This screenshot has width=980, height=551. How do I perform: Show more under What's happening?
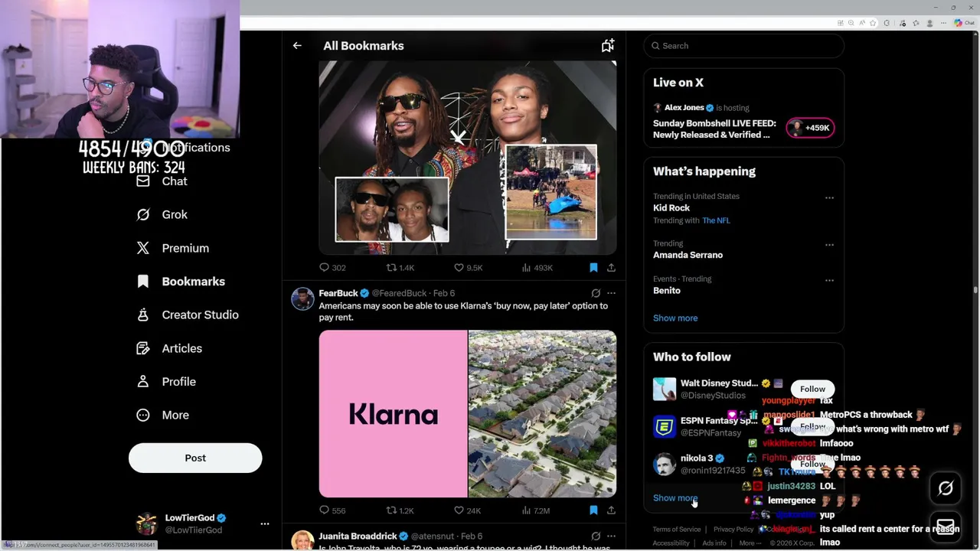click(x=675, y=318)
